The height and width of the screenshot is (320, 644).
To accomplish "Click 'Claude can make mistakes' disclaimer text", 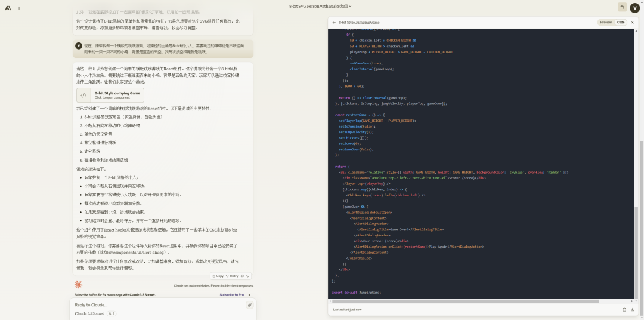I will coord(213,285).
